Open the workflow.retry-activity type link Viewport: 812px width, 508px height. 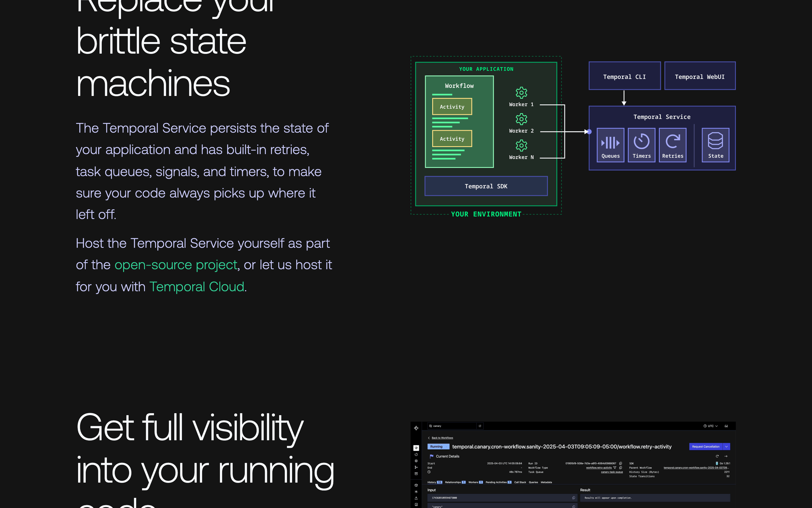point(599,468)
